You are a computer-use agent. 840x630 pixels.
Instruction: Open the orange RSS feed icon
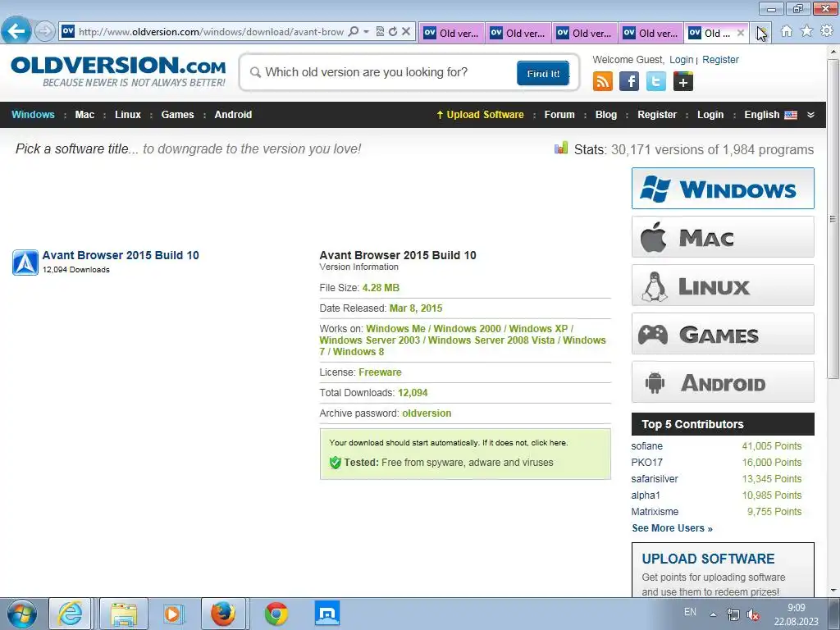[x=603, y=81]
